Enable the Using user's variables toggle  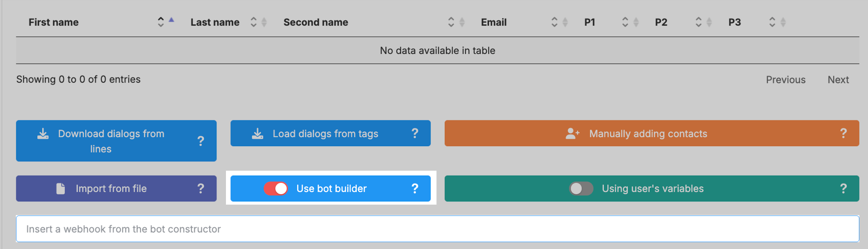(x=581, y=189)
